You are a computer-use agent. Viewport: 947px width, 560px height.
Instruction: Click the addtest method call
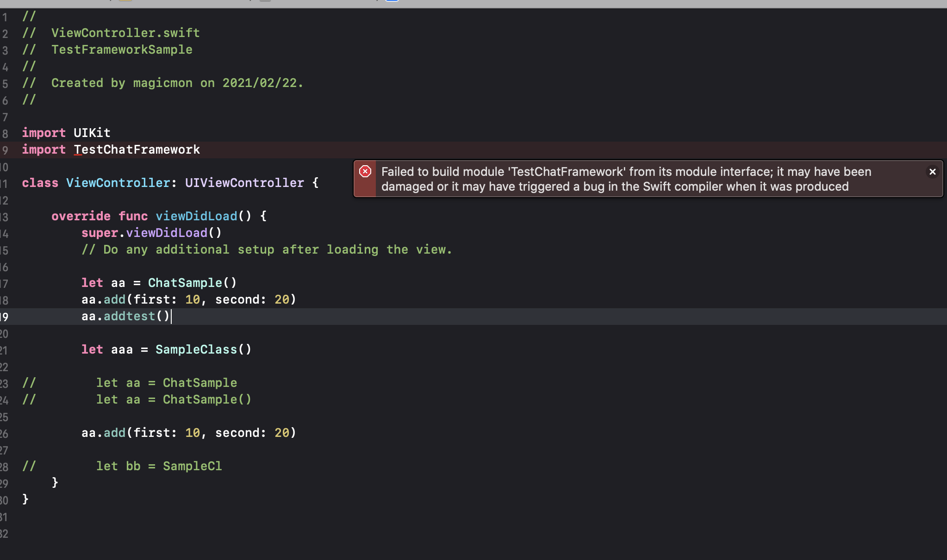[x=130, y=316]
